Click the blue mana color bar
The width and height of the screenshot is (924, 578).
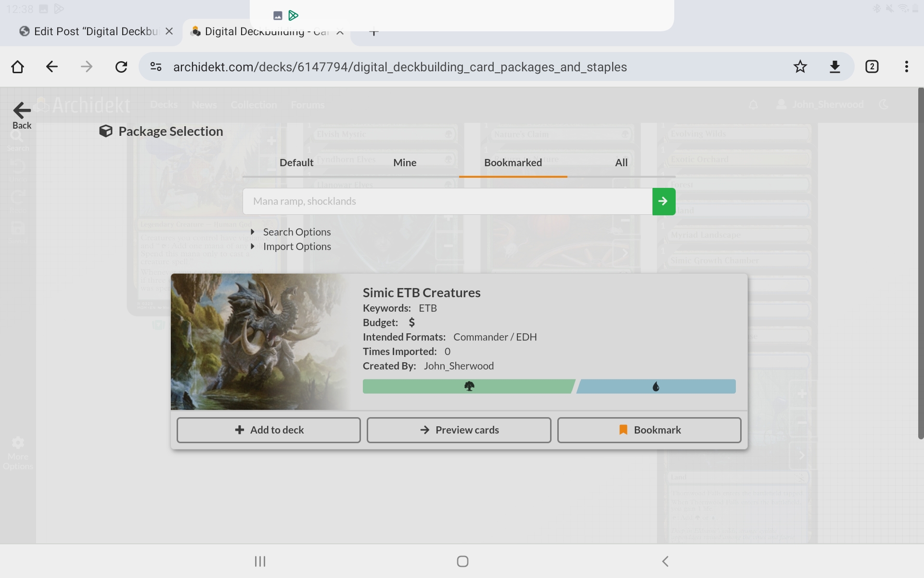point(655,386)
